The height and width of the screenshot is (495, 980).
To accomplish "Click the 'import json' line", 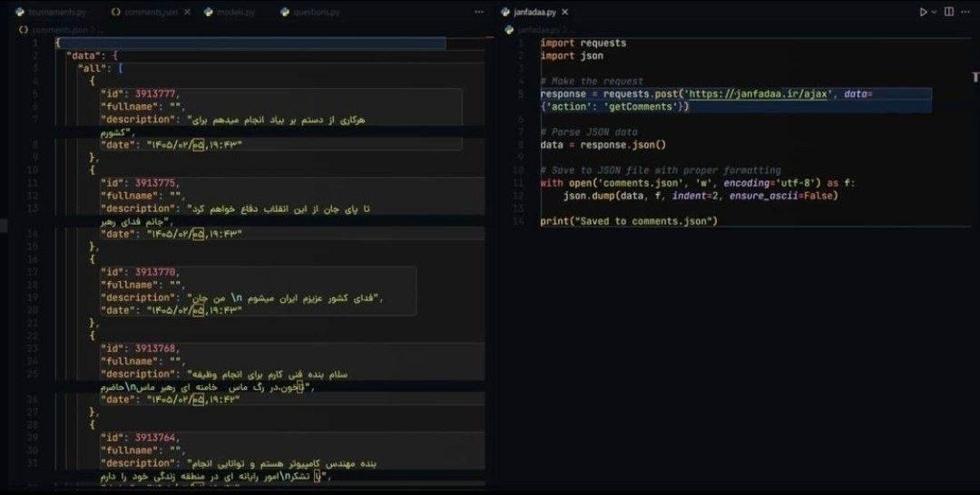I will (x=572, y=55).
